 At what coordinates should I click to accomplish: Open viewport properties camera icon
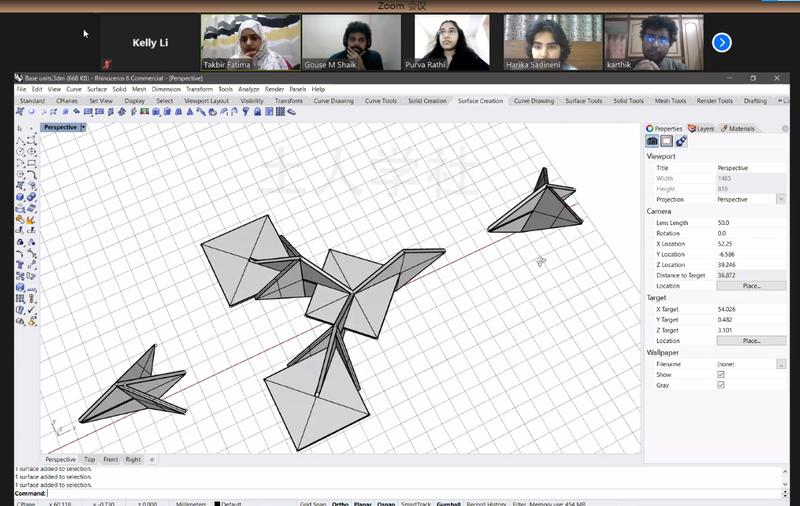pyautogui.click(x=652, y=141)
